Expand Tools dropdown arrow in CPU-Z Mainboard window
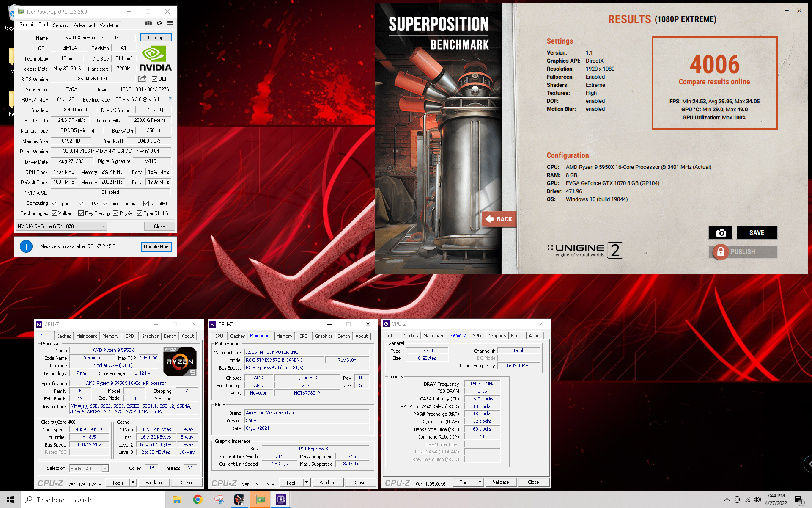 point(307,483)
